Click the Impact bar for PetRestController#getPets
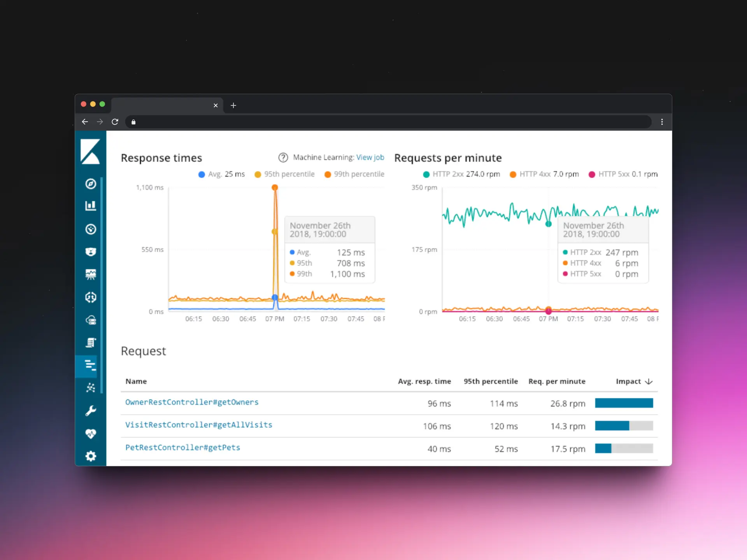Screen dimensions: 747x560 click(x=624, y=448)
